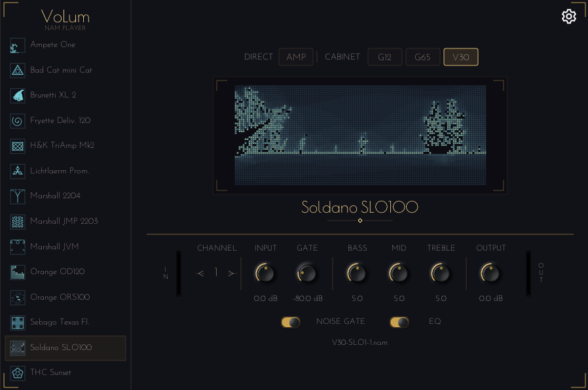This screenshot has width=588, height=390.
Task: Choose Marshall 2204 from the list
Action: [x=65, y=196]
